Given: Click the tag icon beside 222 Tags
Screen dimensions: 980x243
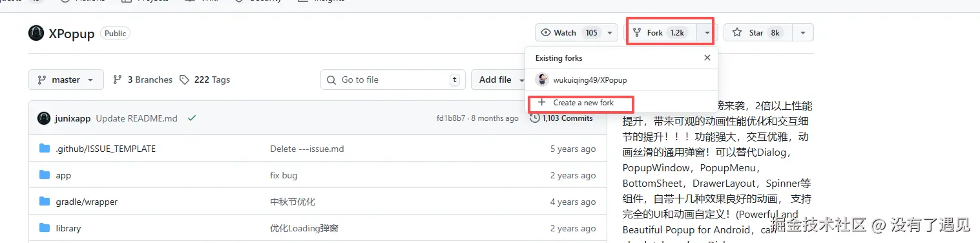Looking at the screenshot, I should coord(185,79).
